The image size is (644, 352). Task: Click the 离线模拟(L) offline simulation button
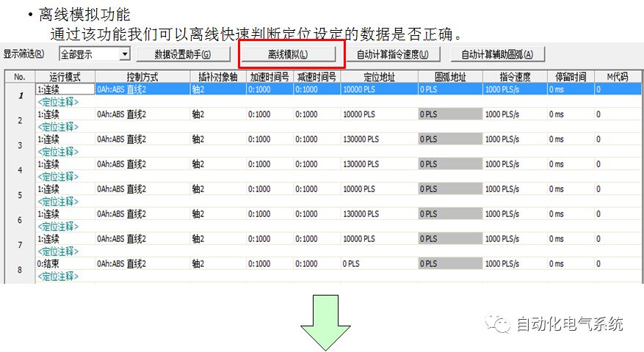[288, 54]
